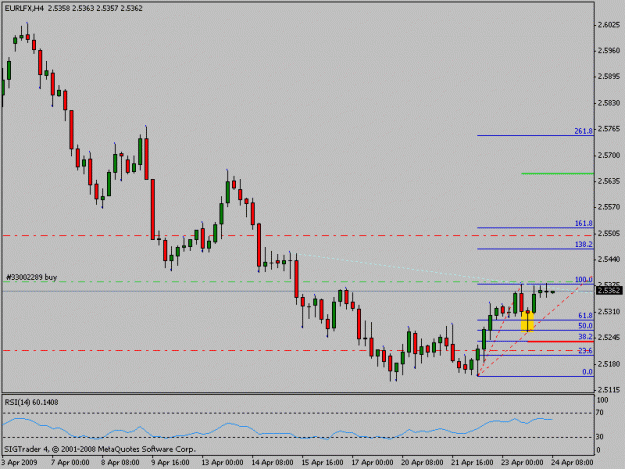Click the 2.5505 price axis label
Screen dimensions: 625x469
tap(609, 233)
